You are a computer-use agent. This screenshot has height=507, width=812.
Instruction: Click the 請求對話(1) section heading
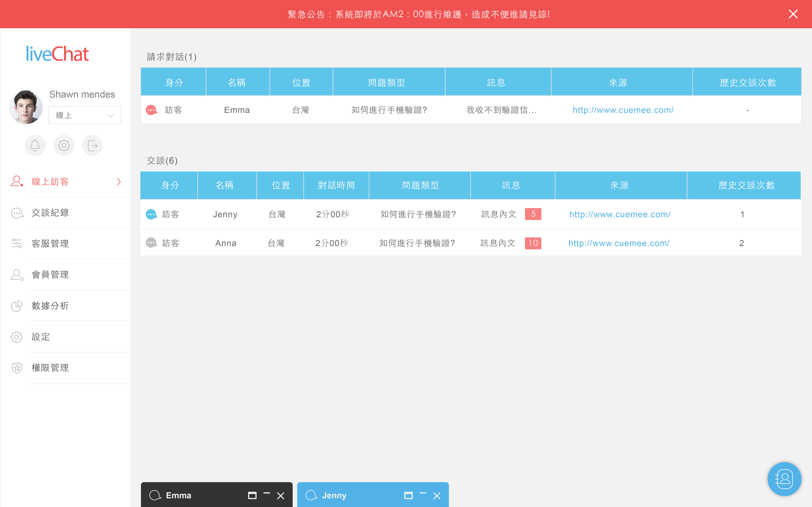[x=172, y=57]
